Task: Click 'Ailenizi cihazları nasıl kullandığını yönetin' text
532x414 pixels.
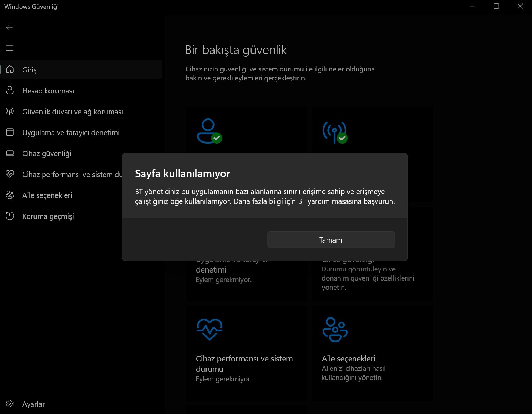Action: (353, 373)
